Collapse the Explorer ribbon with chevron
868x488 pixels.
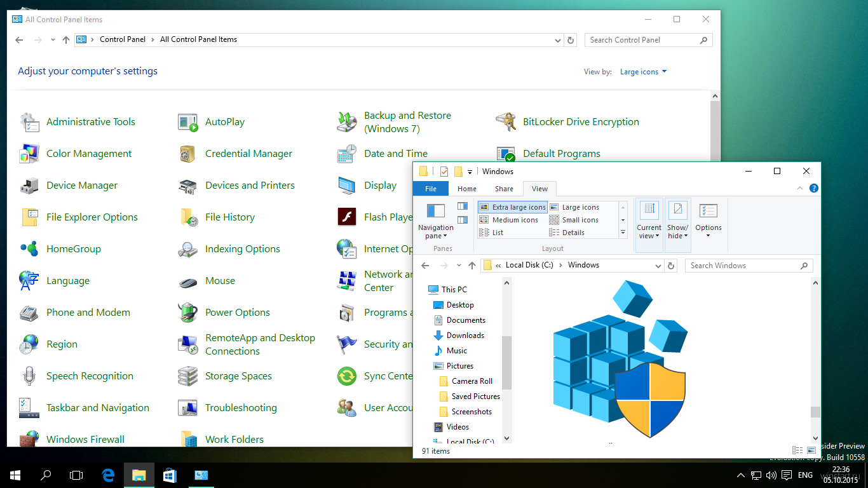click(800, 189)
